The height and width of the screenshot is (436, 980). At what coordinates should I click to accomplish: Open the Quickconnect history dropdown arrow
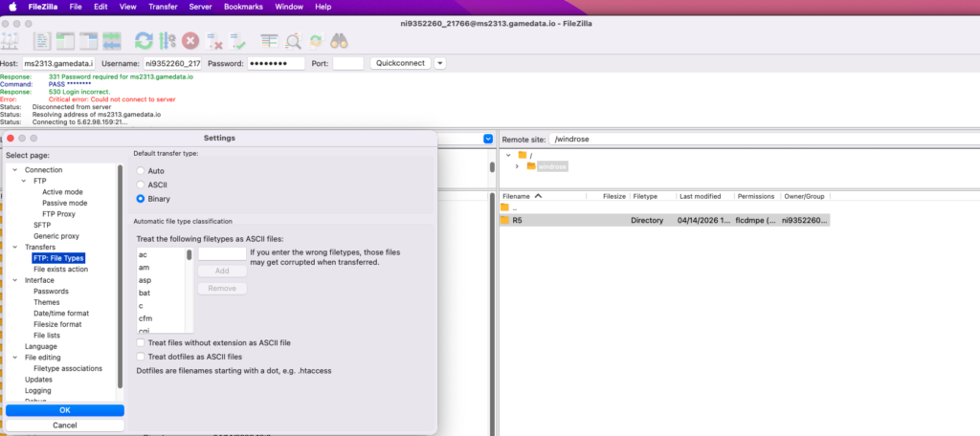(440, 63)
